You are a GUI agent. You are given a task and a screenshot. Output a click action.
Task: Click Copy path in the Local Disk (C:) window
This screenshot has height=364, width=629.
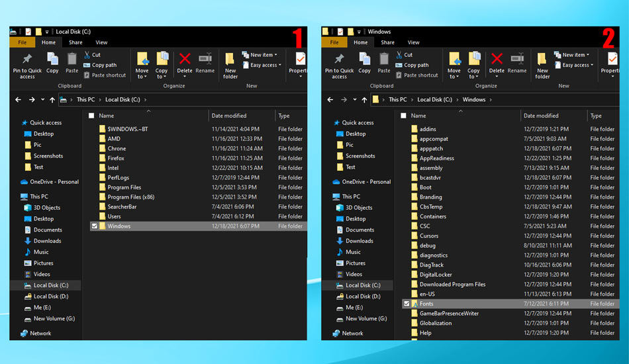104,65
